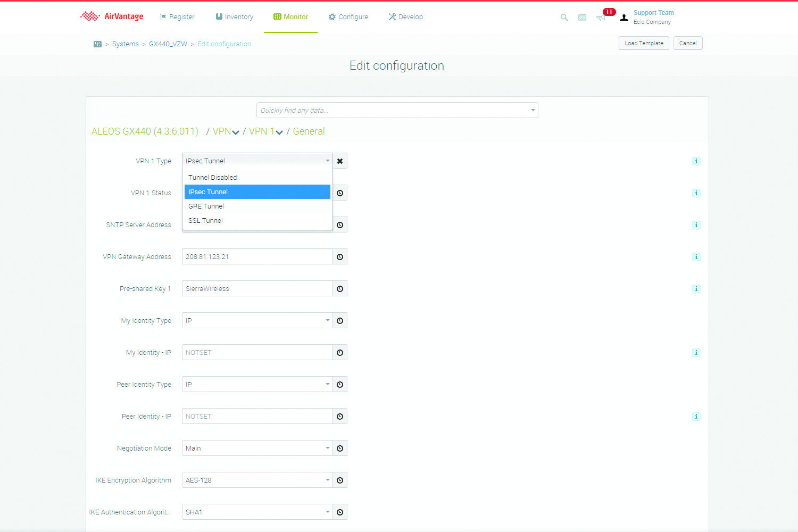Click clock icon beside Negotiation Mode
The width and height of the screenshot is (798, 532).
340,448
